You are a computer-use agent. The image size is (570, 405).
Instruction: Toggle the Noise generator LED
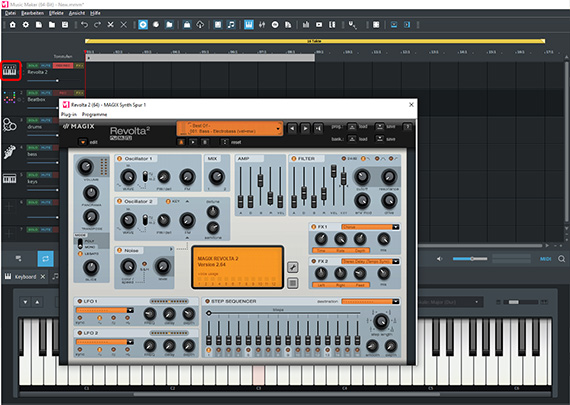pyautogui.click(x=119, y=250)
